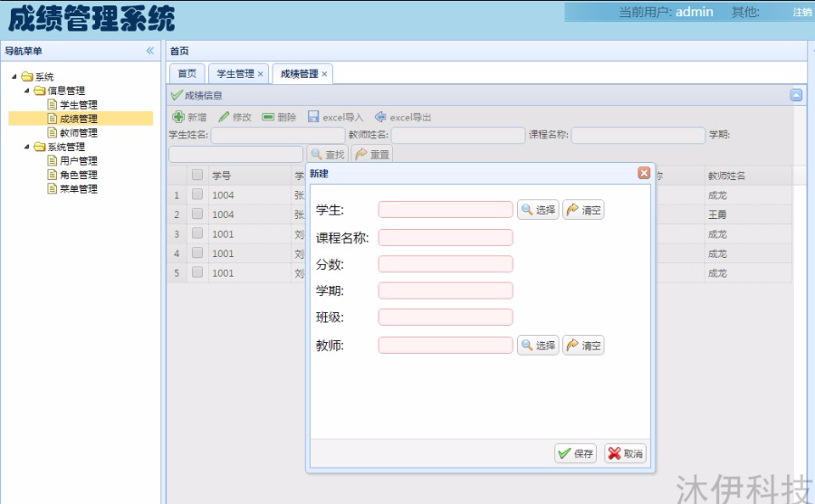The image size is (815, 504).
Task: Click the excel导出 export button
Action: [x=403, y=117]
